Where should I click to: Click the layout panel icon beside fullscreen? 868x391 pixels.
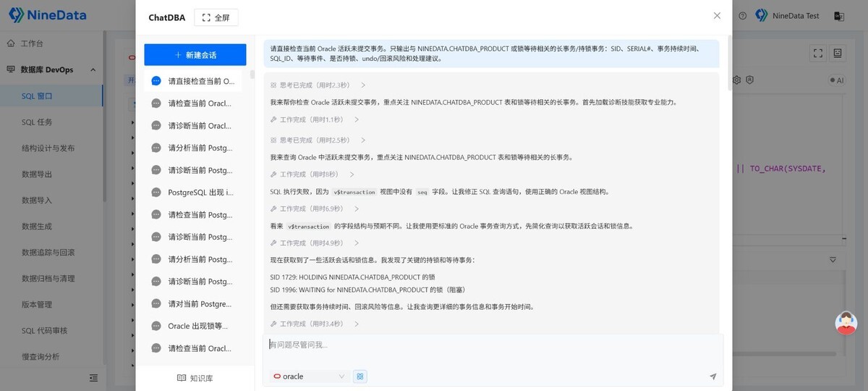point(838,53)
